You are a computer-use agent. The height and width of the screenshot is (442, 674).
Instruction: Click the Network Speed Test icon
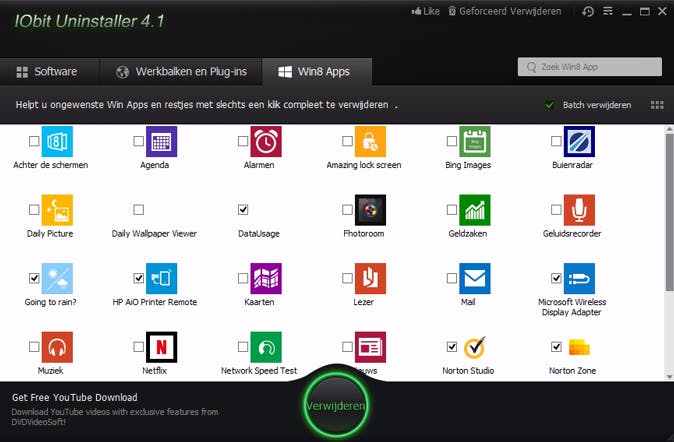pos(266,347)
